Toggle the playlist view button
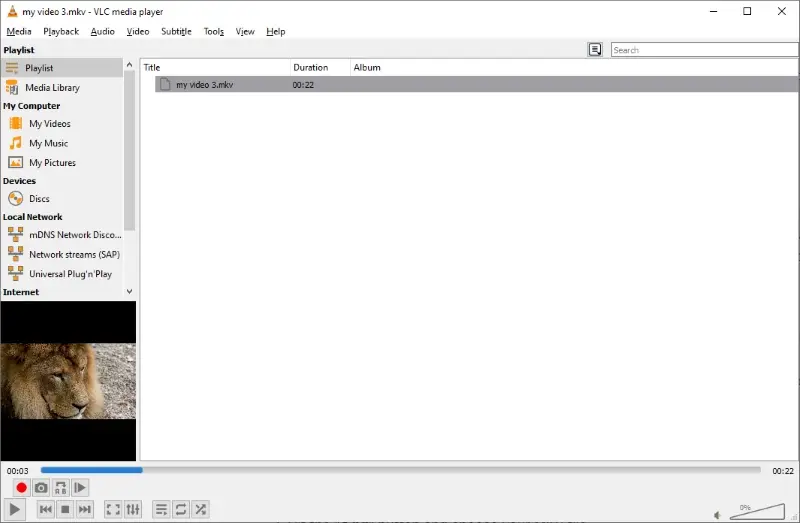Image resolution: width=800 pixels, height=523 pixels. [161, 510]
